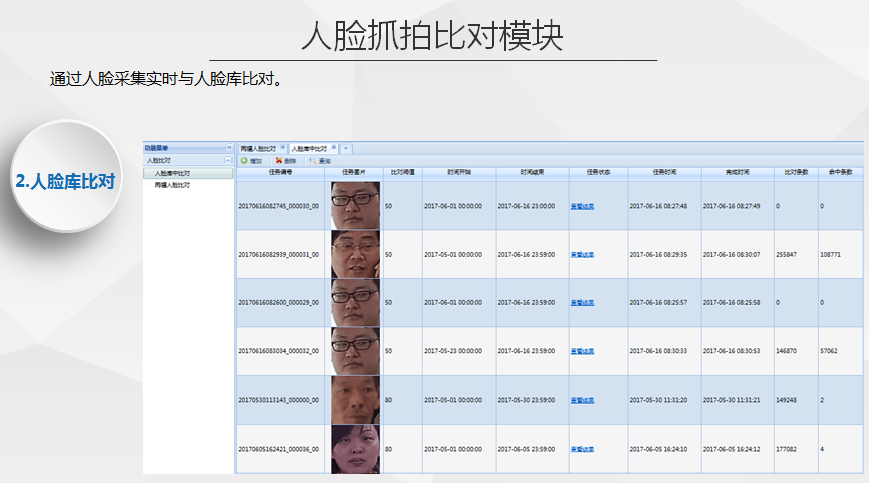
Task: Click face thumbnail of task 20170605162421_000036_00
Action: [355, 448]
